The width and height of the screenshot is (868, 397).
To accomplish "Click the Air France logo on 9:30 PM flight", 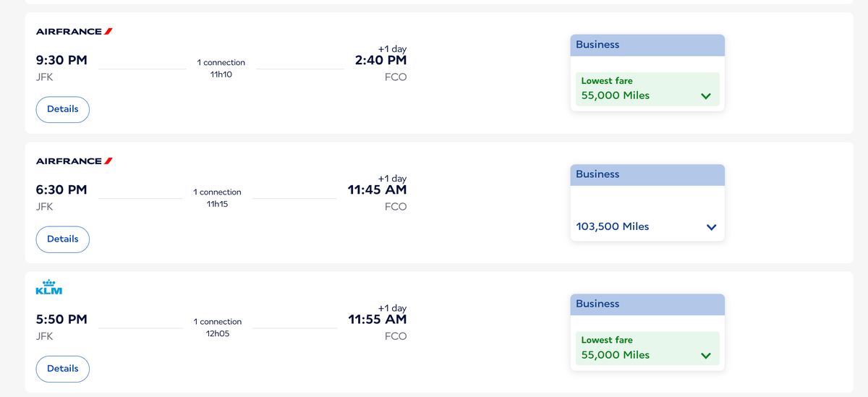I will 75,31.
